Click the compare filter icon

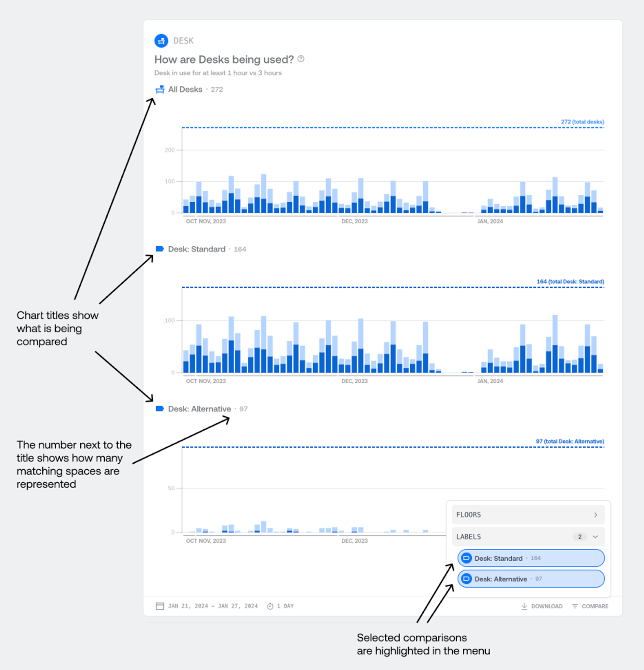tap(576, 606)
